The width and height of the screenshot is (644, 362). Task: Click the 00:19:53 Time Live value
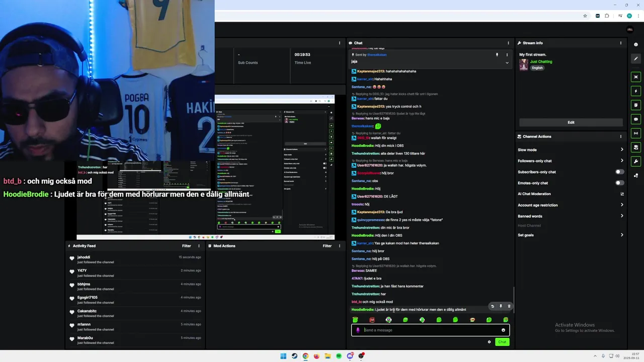click(302, 54)
